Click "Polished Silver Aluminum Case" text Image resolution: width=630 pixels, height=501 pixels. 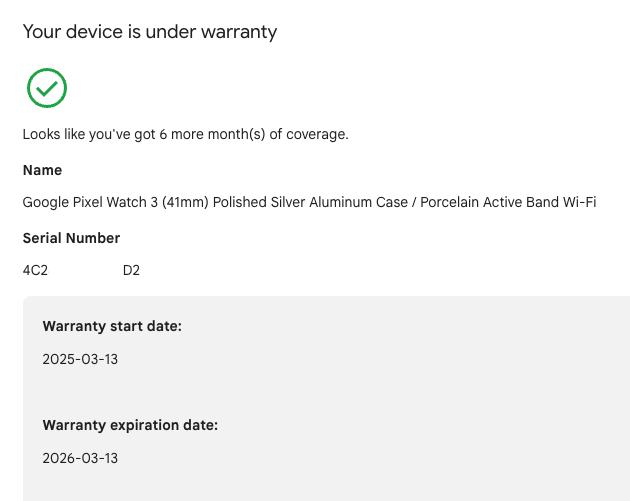click(310, 202)
